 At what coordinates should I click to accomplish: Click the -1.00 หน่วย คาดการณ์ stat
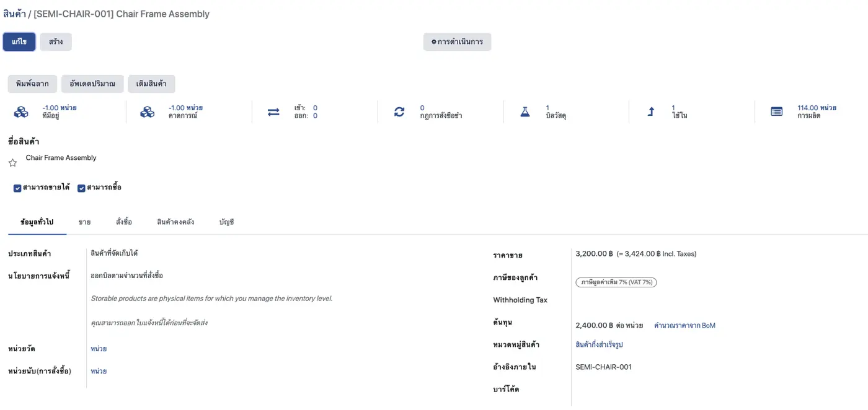coord(185,112)
